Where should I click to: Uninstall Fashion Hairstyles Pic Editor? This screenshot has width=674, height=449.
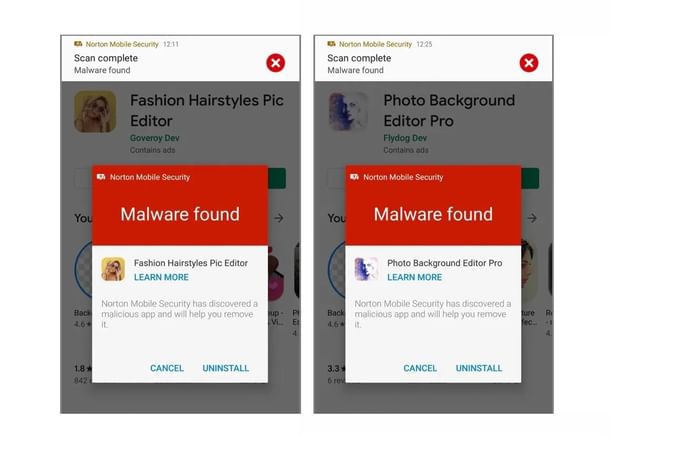(226, 368)
